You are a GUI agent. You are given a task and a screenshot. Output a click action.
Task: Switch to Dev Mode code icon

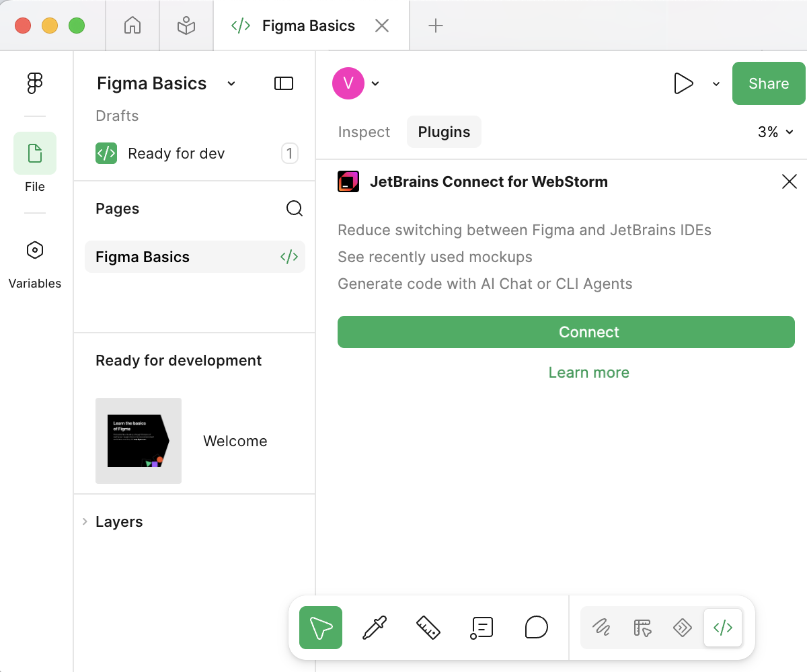pos(723,628)
